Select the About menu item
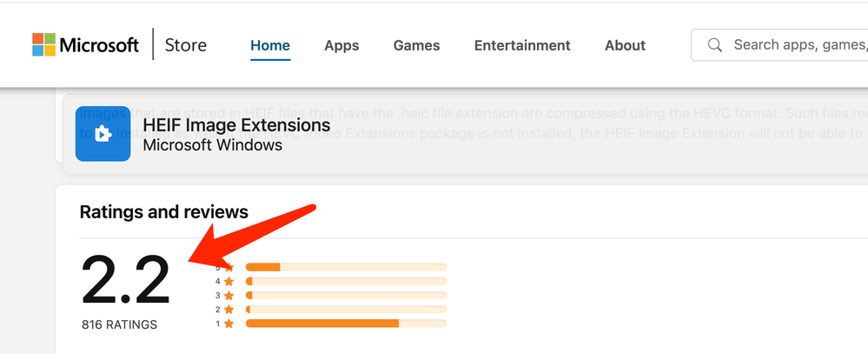Screen dimensions: 868x354 625,45
